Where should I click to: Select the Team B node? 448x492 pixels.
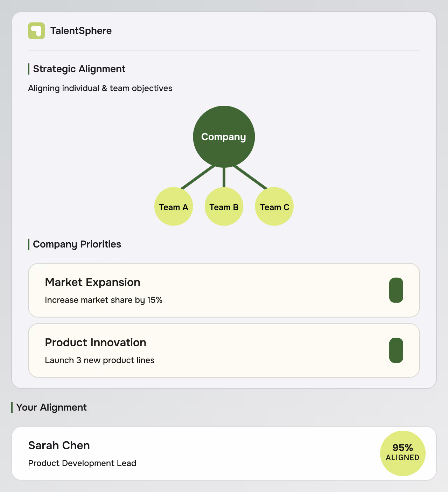(x=224, y=207)
